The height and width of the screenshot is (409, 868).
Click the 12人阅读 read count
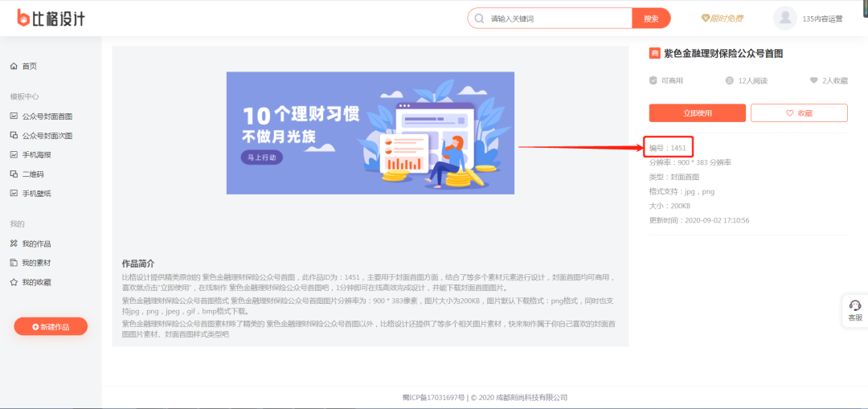click(753, 81)
